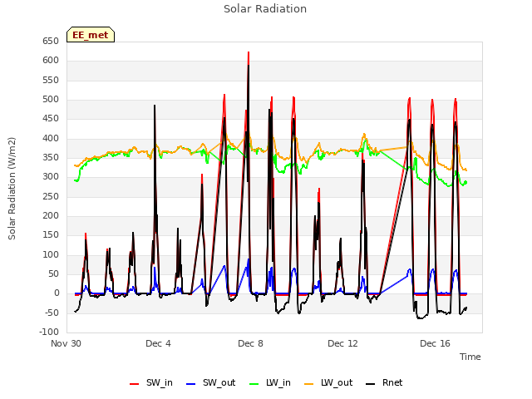
Task: Click the red SW_in legend marker
Action: [x=135, y=384]
